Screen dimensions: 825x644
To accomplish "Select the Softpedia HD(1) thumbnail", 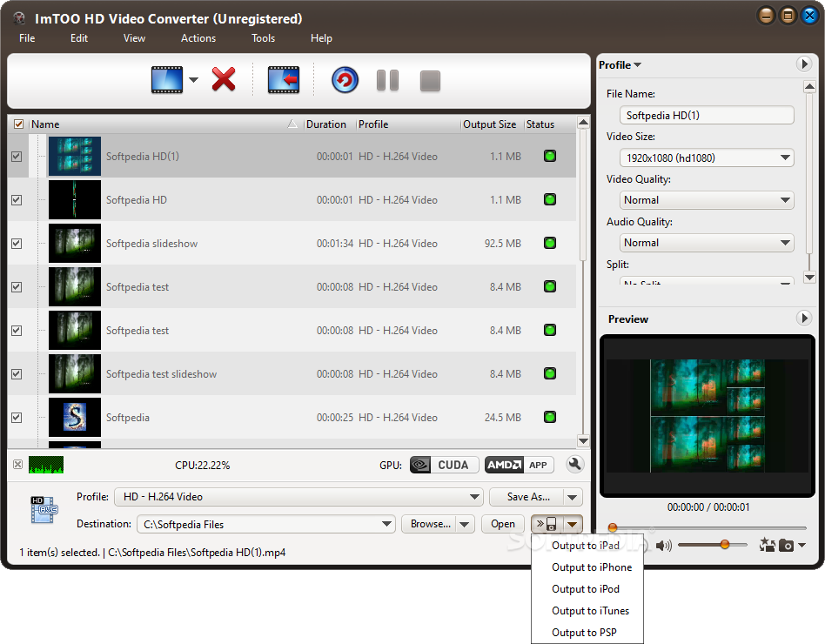I will coord(75,157).
